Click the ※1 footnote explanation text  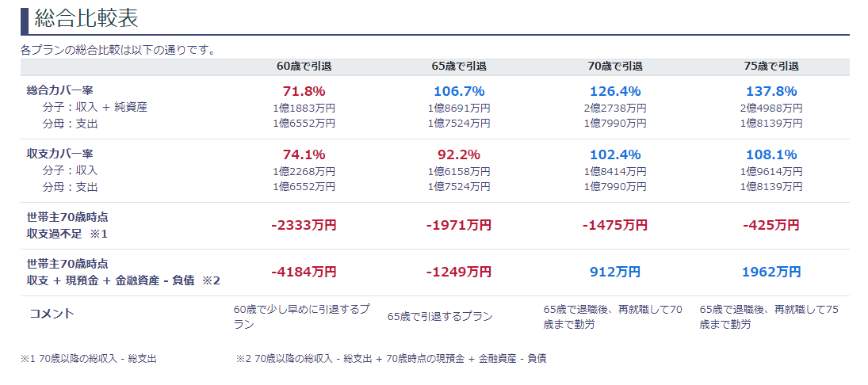tap(89, 359)
